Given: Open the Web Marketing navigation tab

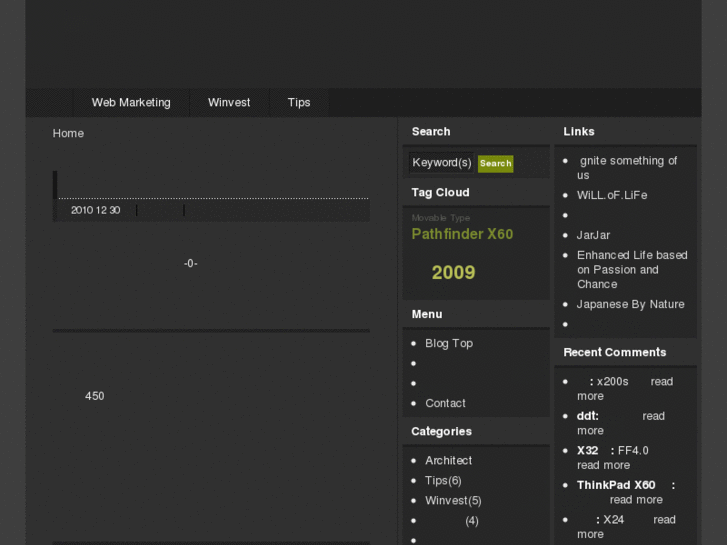Looking at the screenshot, I should coord(131,102).
